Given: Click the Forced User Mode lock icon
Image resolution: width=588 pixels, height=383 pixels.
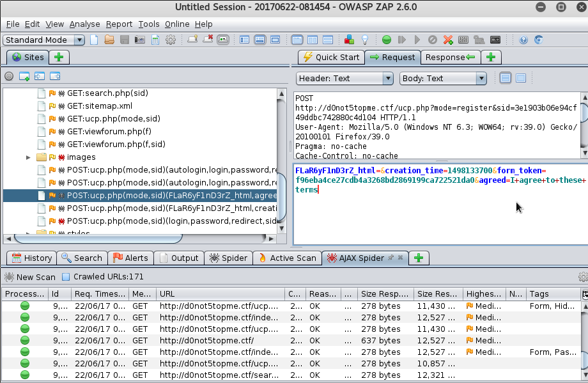Looking at the screenshot, I should [479, 40].
